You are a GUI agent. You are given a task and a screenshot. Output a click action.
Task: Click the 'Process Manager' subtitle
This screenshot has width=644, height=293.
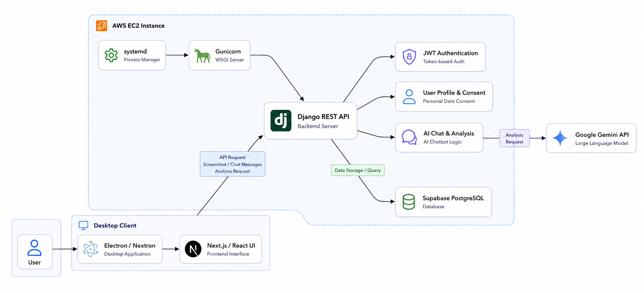coord(142,60)
